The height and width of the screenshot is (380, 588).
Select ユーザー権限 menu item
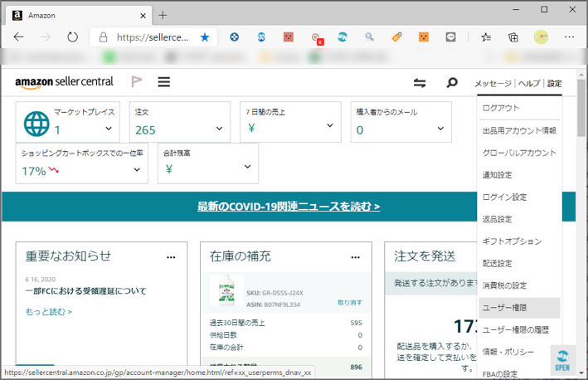519,308
